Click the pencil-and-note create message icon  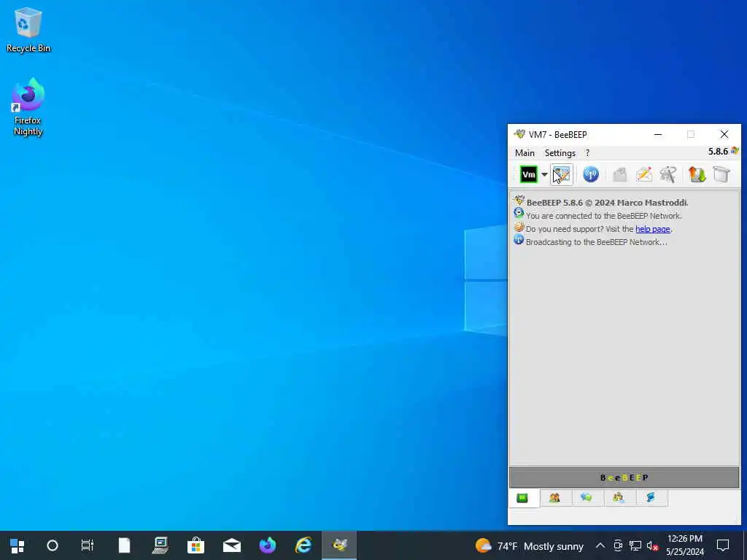point(644,174)
